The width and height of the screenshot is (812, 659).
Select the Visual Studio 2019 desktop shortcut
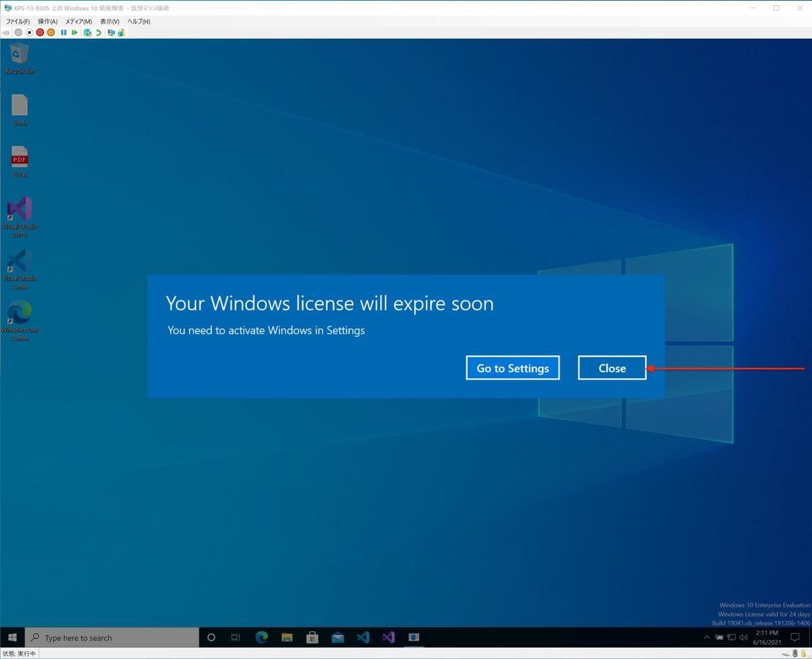click(20, 217)
